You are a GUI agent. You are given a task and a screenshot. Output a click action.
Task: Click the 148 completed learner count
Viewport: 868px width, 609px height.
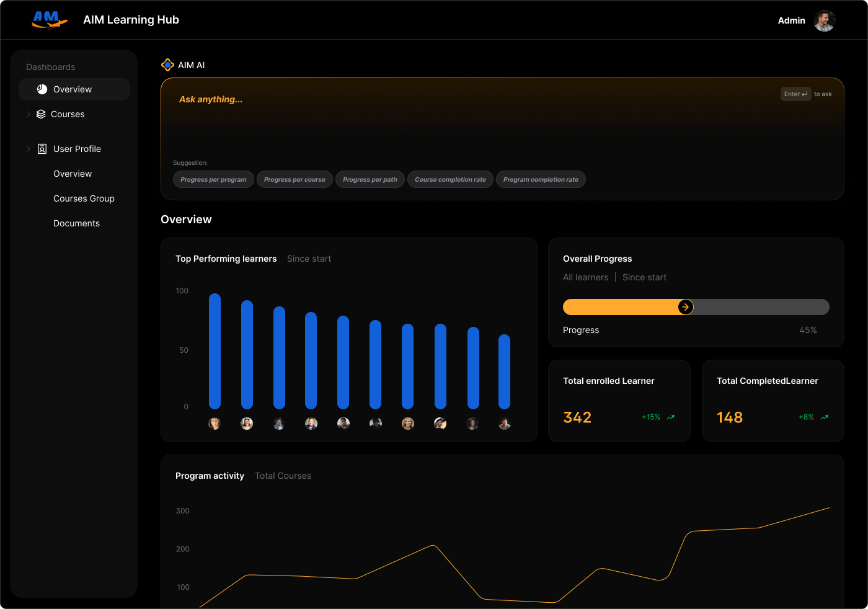730,417
